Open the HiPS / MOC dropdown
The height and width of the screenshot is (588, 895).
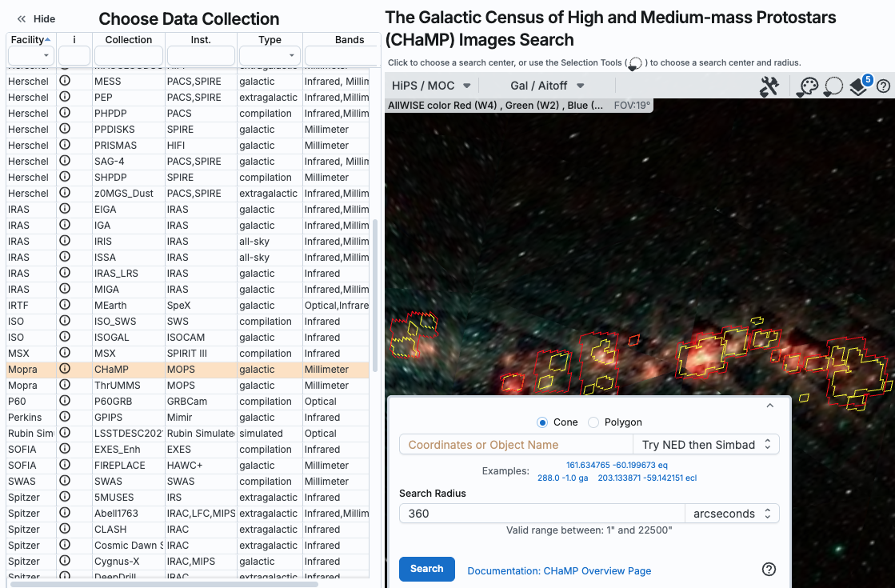[x=431, y=86]
